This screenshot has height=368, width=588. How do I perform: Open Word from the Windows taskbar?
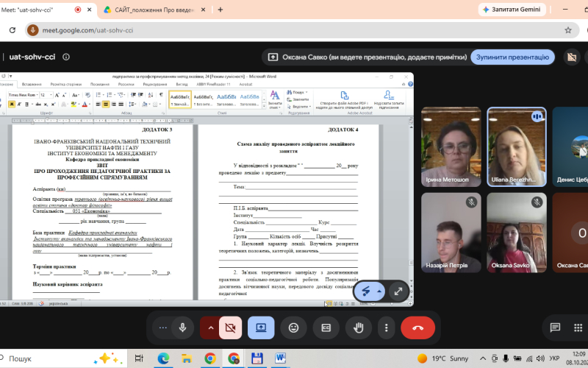pyautogui.click(x=280, y=358)
